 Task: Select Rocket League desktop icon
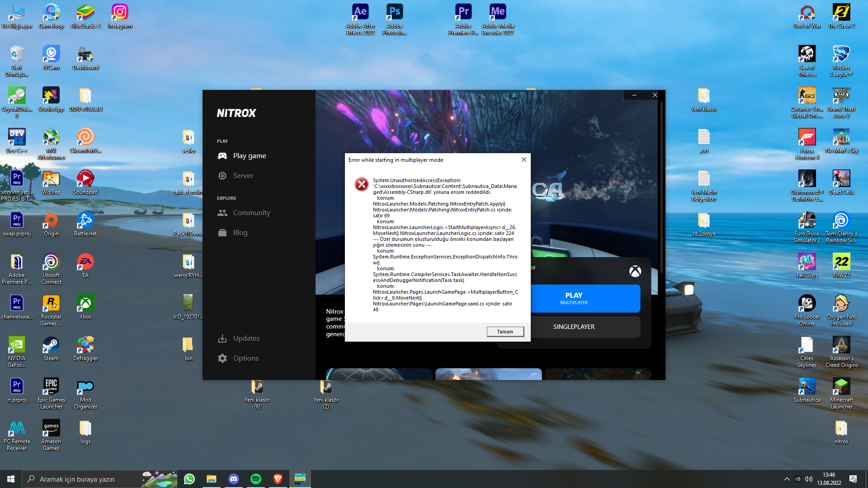tap(841, 61)
